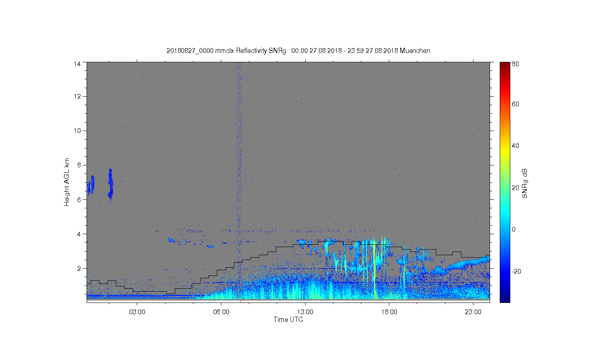Click the file name "20180827_0000.mmclx" in the title
Image resolution: width=607 pixels, height=364 pixels.
tap(200, 51)
